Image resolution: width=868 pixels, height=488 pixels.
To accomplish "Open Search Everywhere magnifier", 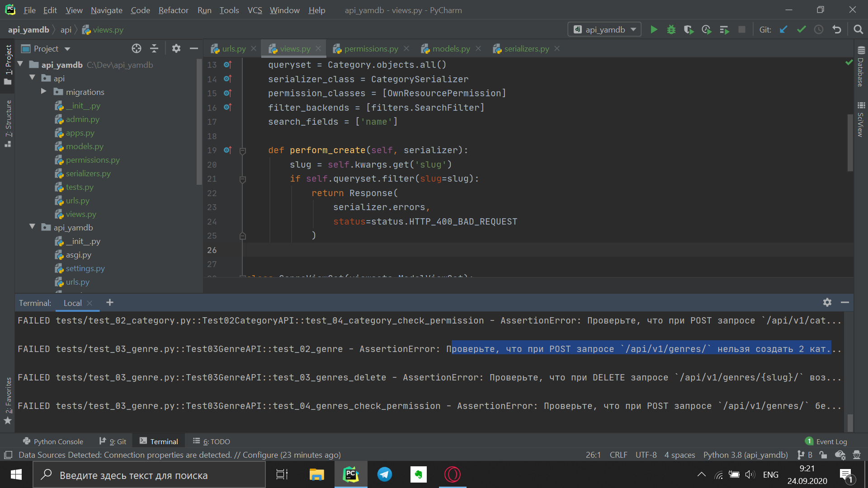I will pos(858,30).
